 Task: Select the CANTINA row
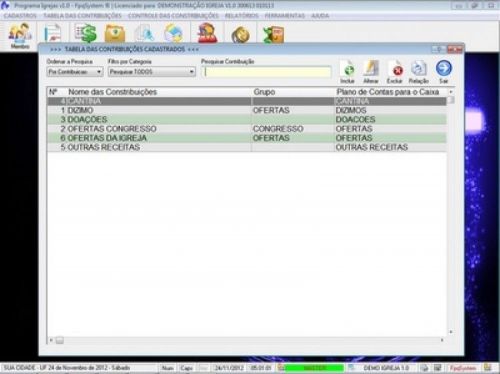tap(247, 101)
